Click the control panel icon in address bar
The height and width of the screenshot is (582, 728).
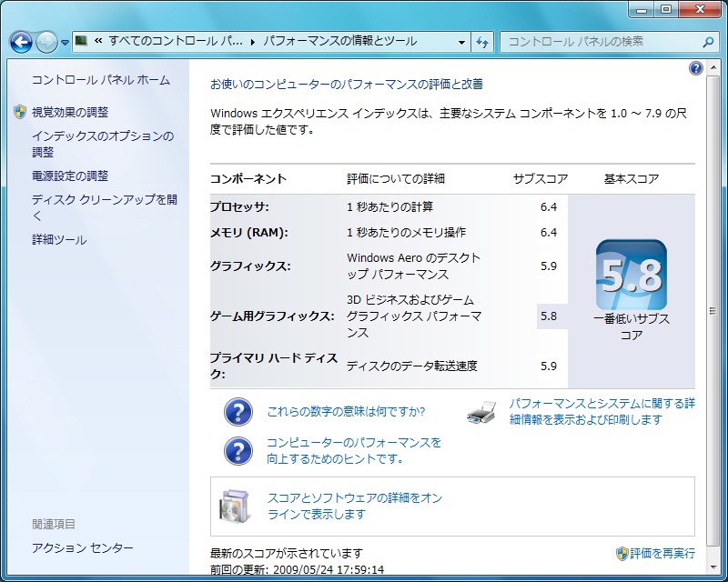pyautogui.click(x=82, y=41)
